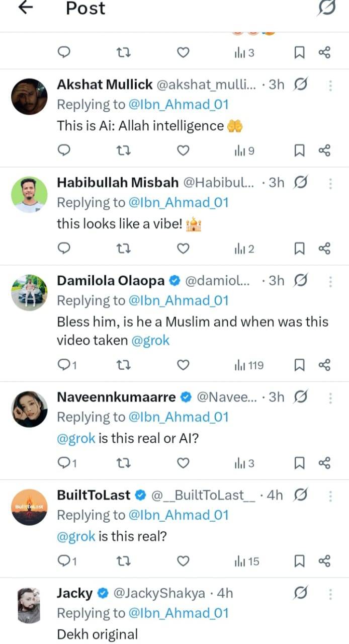Like Akshat Mullick's reply
Viewport: 349px width, 644px height.
click(x=184, y=150)
